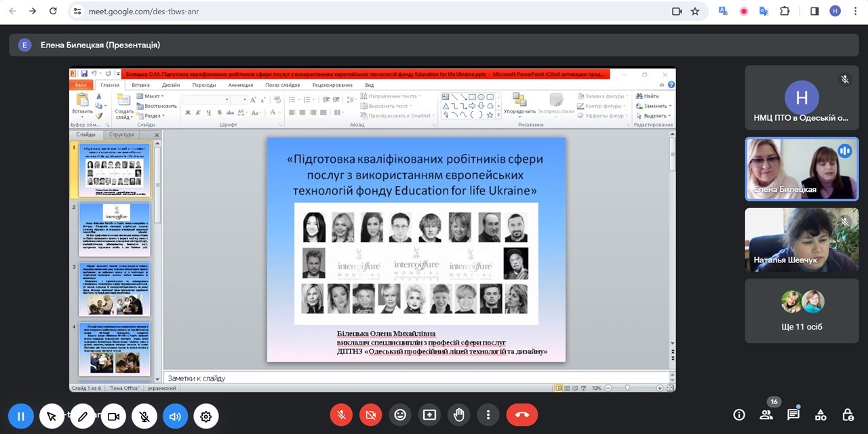
Task: Unmute the red microphone in Meet controls
Action: 341,415
